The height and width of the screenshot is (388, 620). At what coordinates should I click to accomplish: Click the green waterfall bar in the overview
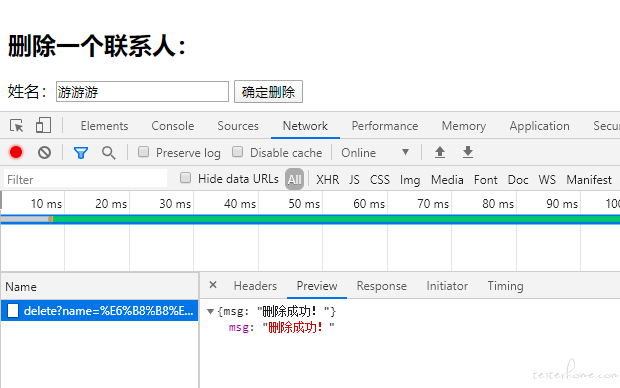coord(336,219)
